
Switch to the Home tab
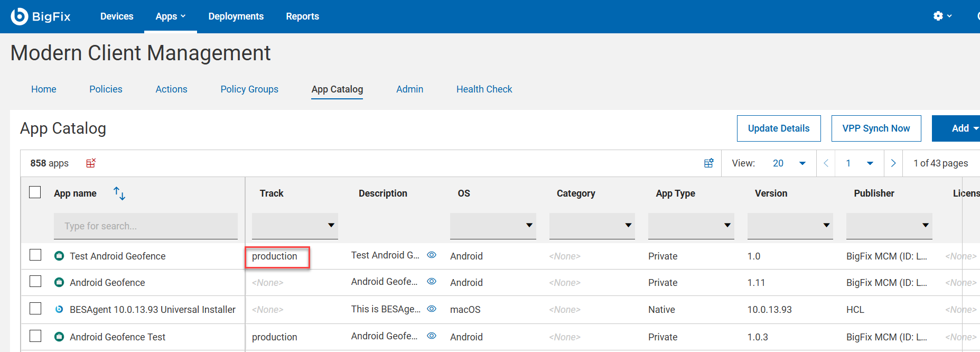[44, 89]
